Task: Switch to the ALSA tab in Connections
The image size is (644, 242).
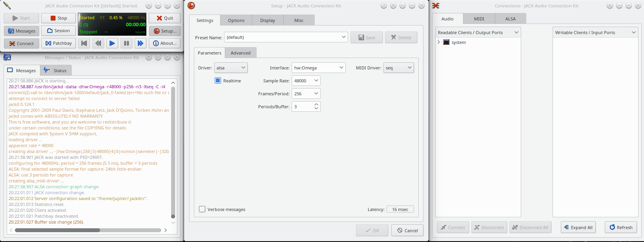Action: click(x=511, y=19)
